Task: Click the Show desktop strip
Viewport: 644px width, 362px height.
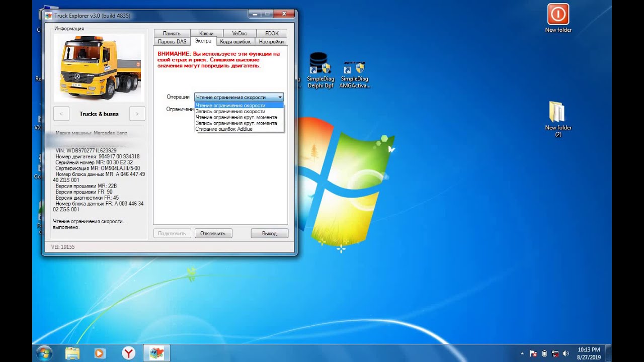Action: 608,353
